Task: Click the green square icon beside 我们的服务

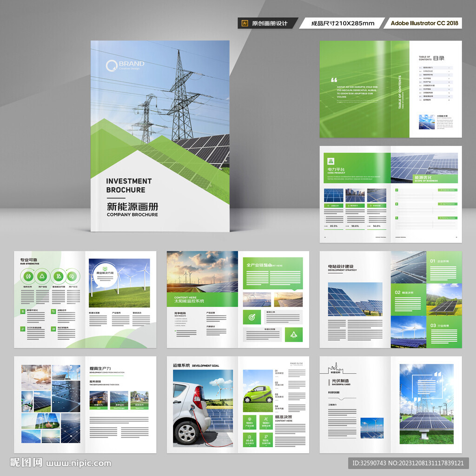Action: pos(53,329)
